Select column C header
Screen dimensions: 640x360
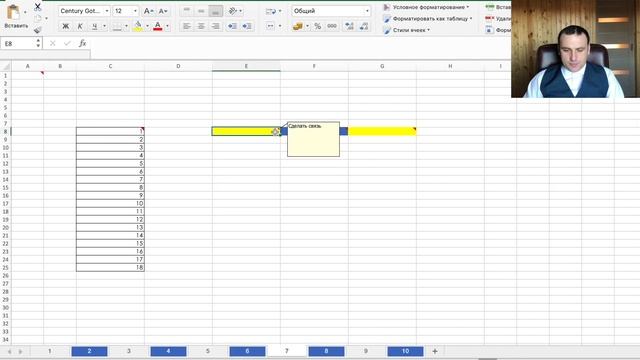click(x=110, y=66)
